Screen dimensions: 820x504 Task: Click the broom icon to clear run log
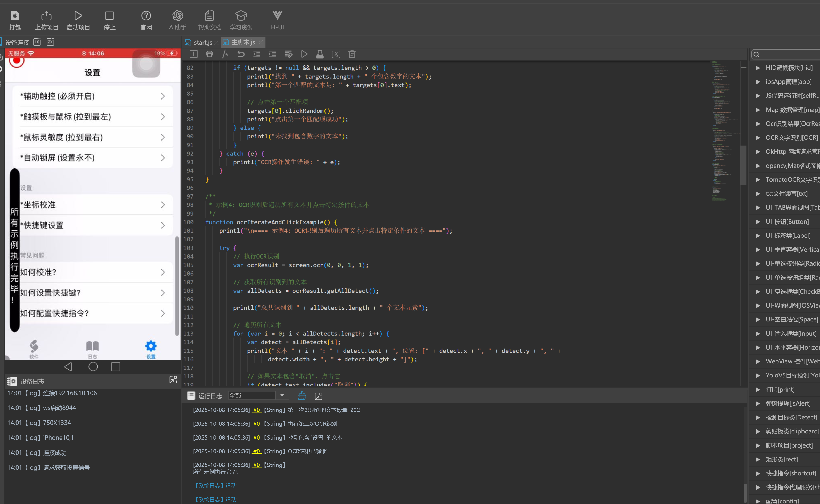pyautogui.click(x=302, y=396)
